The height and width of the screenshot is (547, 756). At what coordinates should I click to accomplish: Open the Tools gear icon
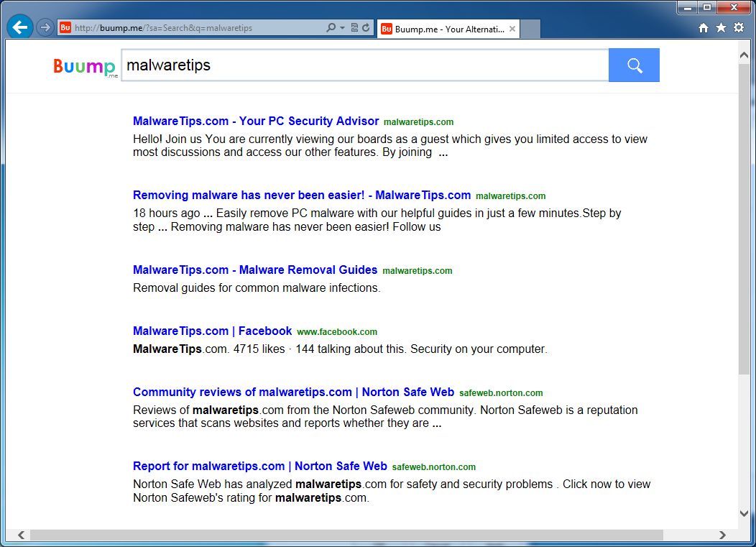[x=739, y=27]
